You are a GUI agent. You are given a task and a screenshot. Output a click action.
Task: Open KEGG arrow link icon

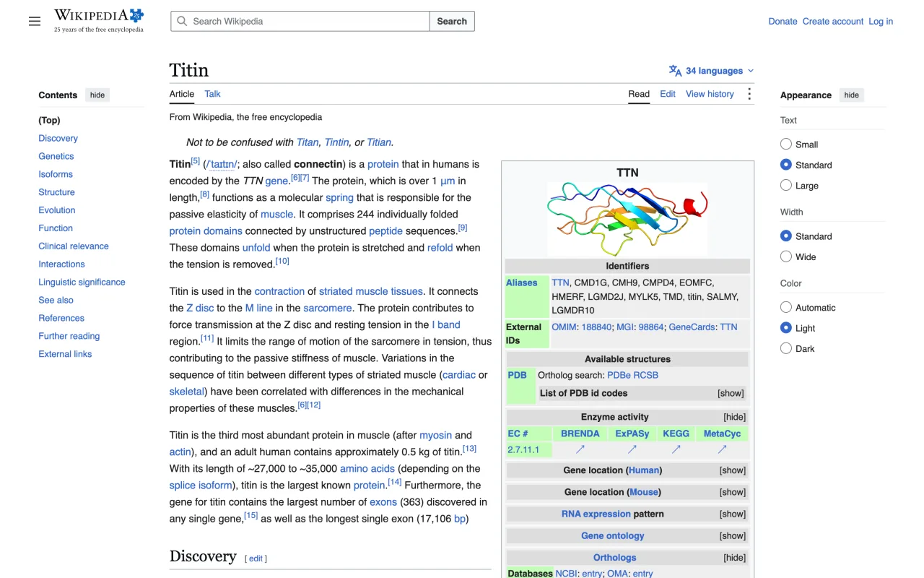pos(676,449)
